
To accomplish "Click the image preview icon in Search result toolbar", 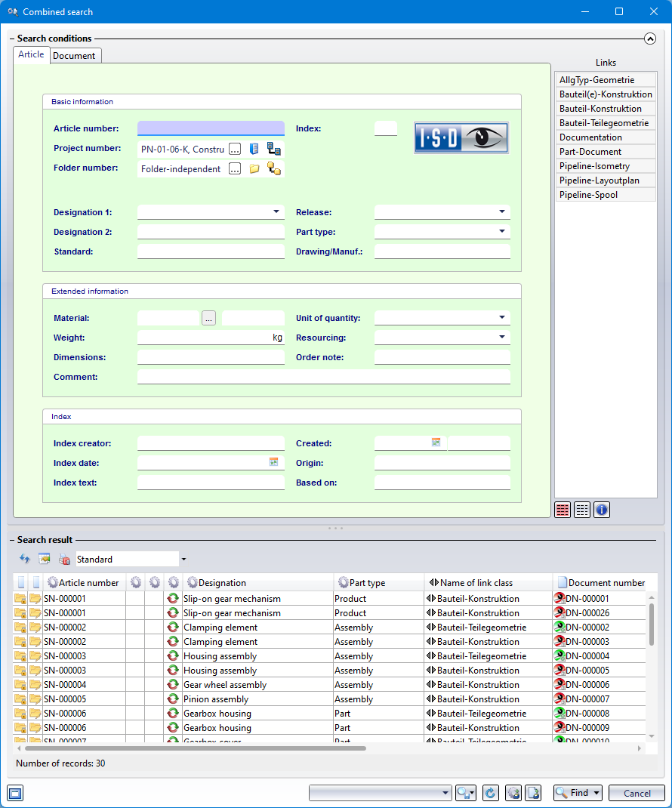I will point(45,559).
